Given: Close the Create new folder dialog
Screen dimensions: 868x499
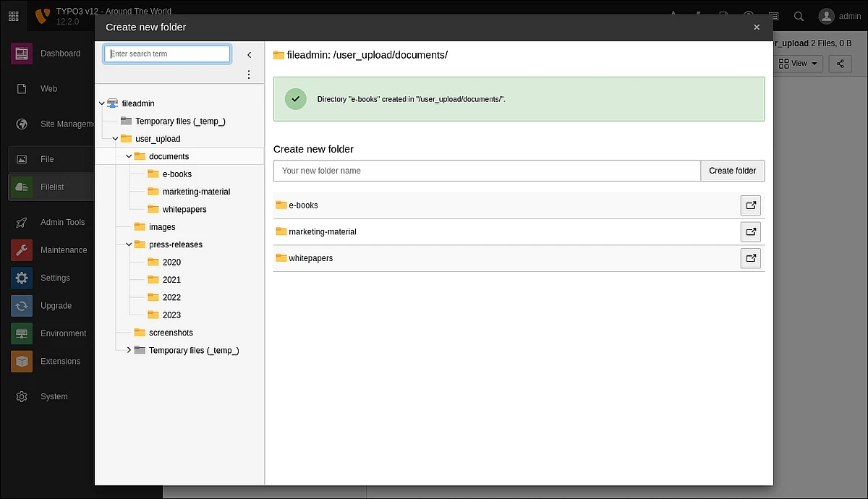Looking at the screenshot, I should pos(757,27).
